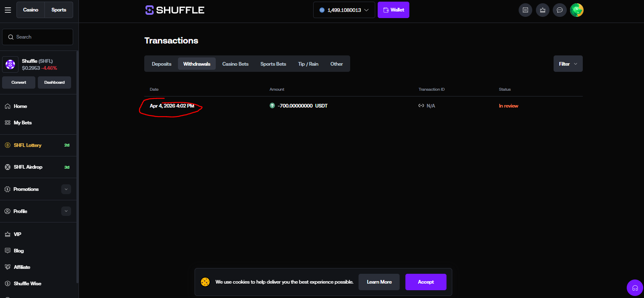This screenshot has height=298, width=644.
Task: Open the hamburger menu icon
Action: [8, 10]
